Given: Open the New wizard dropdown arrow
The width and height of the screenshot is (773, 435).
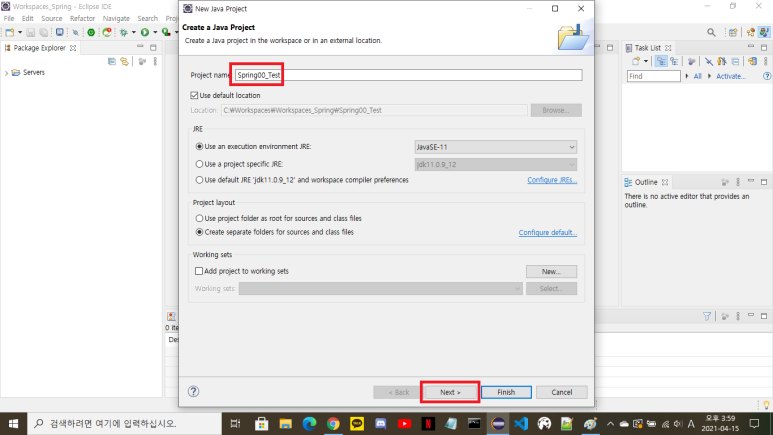Looking at the screenshot, I should 20,33.
